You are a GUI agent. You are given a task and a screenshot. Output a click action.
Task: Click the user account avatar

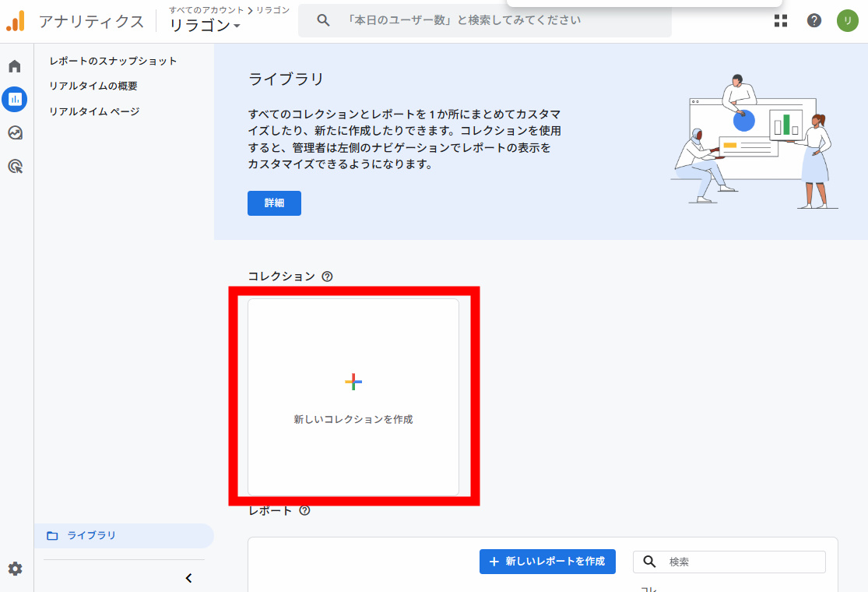click(x=847, y=21)
